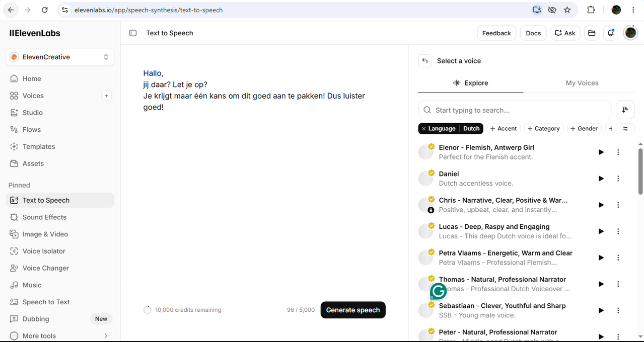The width and height of the screenshot is (644, 342).
Task: Play Thomas Narrator voice preview
Action: (x=601, y=284)
